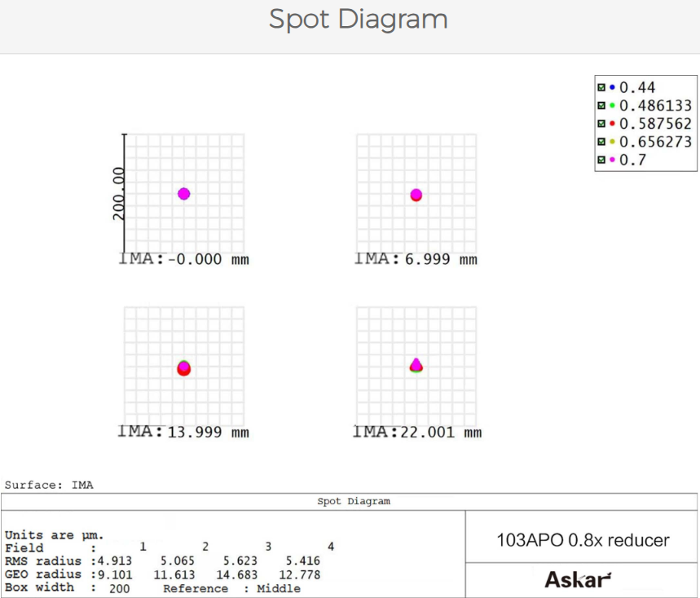Select the triangular spot at IMA 22.001 mm

tap(416, 366)
